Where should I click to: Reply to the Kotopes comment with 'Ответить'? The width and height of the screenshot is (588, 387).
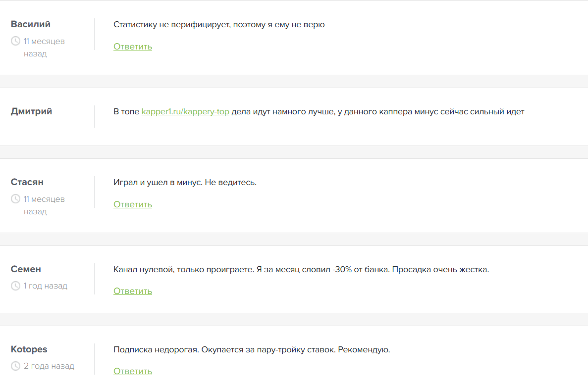click(x=133, y=371)
